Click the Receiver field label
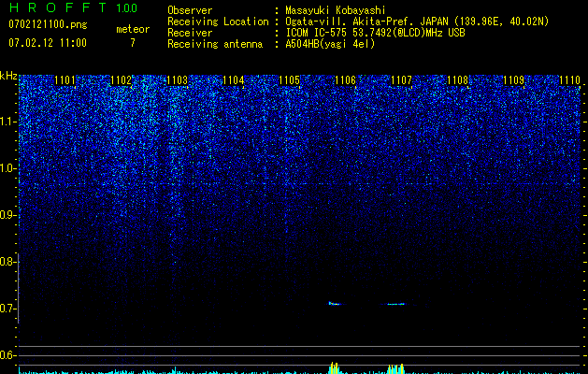 click(190, 33)
